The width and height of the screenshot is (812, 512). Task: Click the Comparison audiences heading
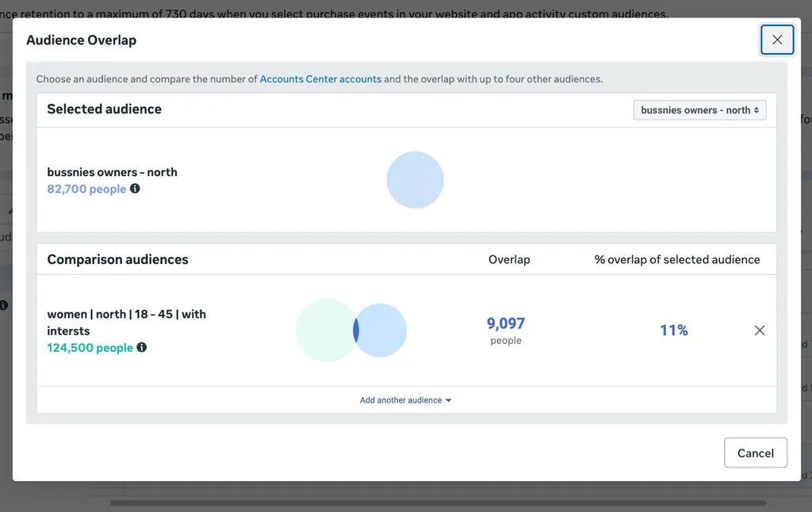[117, 259]
